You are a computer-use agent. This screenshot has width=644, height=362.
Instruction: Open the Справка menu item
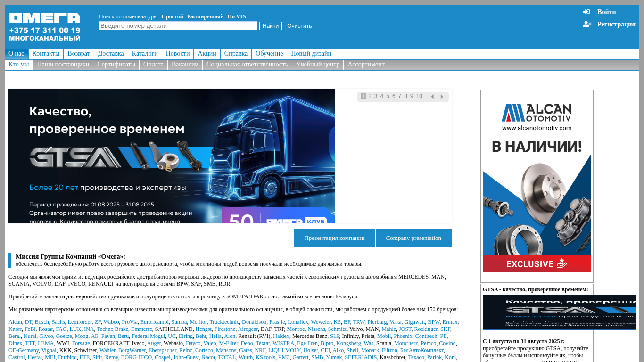click(x=236, y=54)
